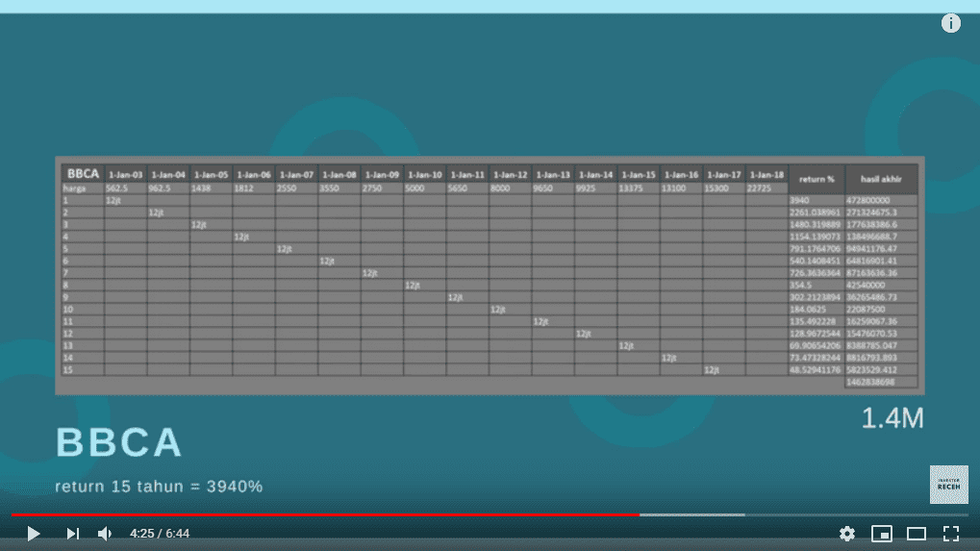Click the 'return %' column header

[x=817, y=179]
